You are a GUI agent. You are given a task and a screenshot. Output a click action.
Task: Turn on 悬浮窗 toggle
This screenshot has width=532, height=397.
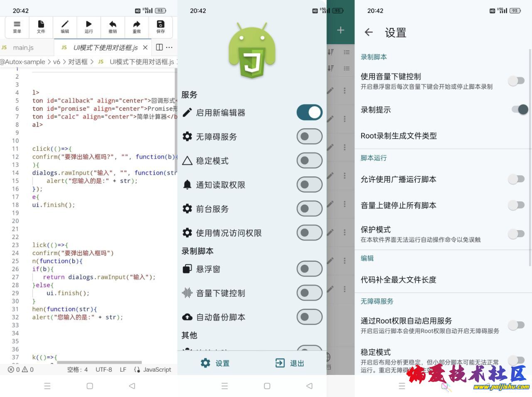coord(309,269)
